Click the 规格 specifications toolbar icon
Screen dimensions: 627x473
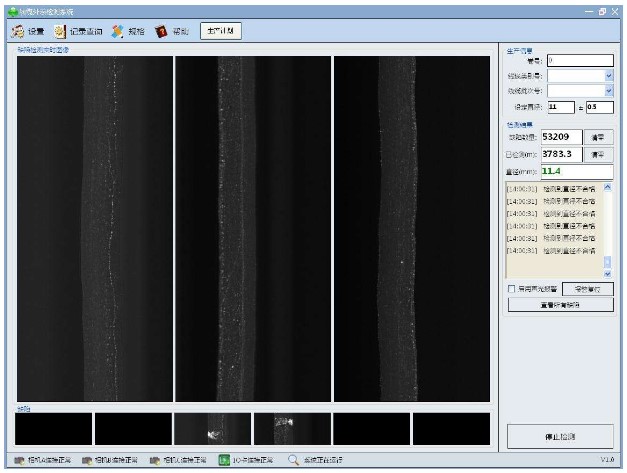click(x=117, y=32)
